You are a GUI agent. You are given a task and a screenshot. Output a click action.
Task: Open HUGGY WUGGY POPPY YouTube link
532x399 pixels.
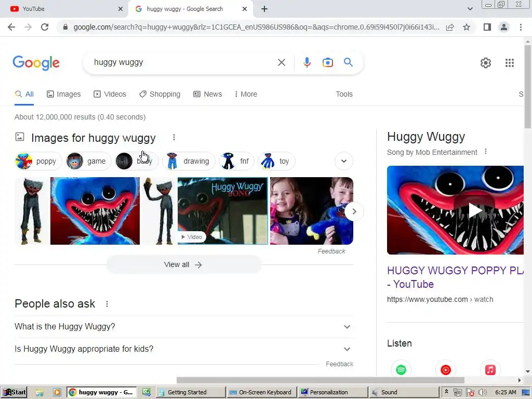pos(455,277)
